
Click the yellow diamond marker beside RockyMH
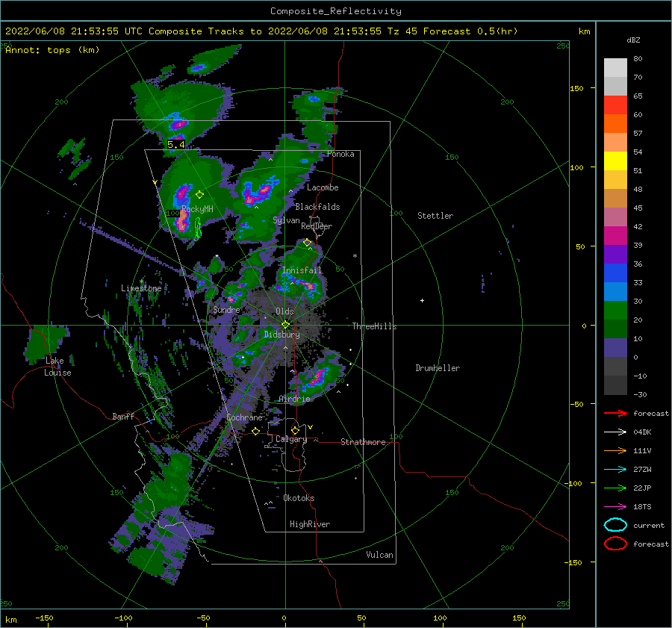[199, 195]
